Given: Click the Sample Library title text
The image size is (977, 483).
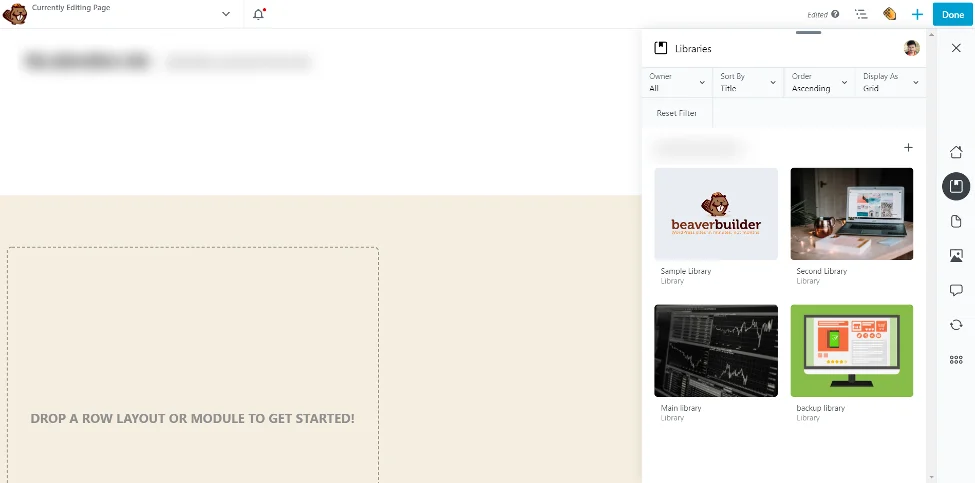Looking at the screenshot, I should pyautogui.click(x=685, y=271).
